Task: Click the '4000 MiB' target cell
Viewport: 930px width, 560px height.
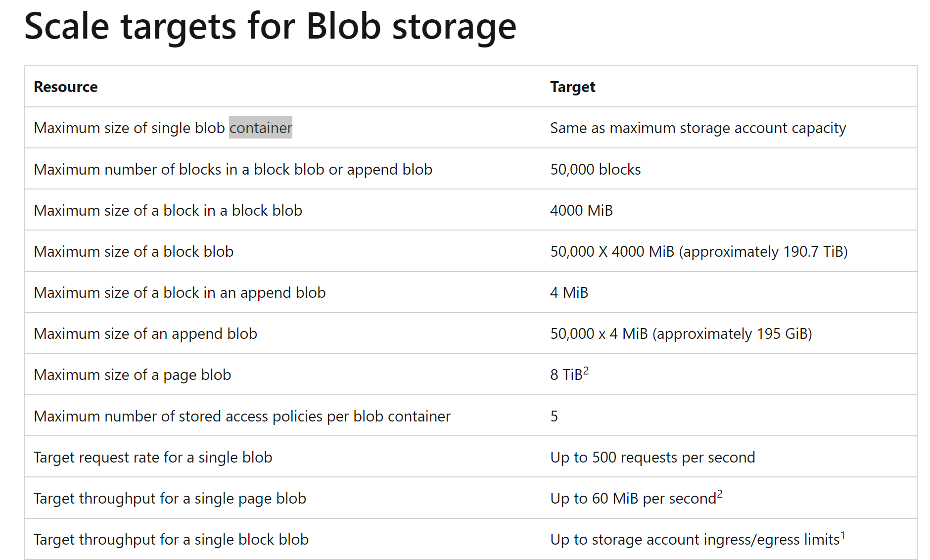Action: pyautogui.click(x=581, y=210)
